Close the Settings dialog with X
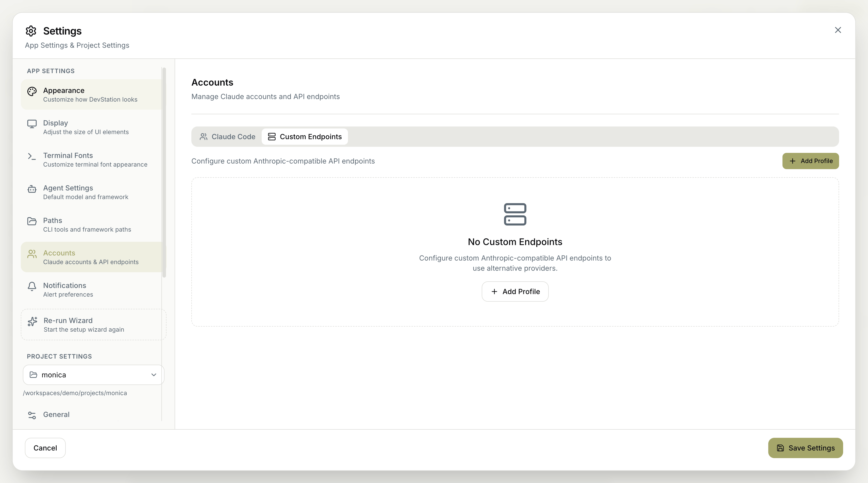This screenshot has height=483, width=868. coord(838,30)
